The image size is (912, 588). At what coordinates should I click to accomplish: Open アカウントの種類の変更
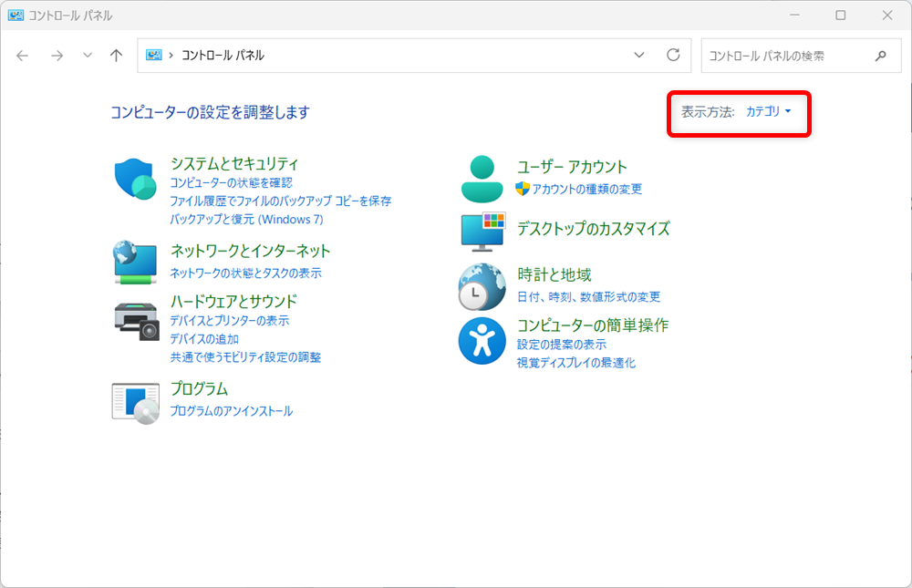pos(588,189)
